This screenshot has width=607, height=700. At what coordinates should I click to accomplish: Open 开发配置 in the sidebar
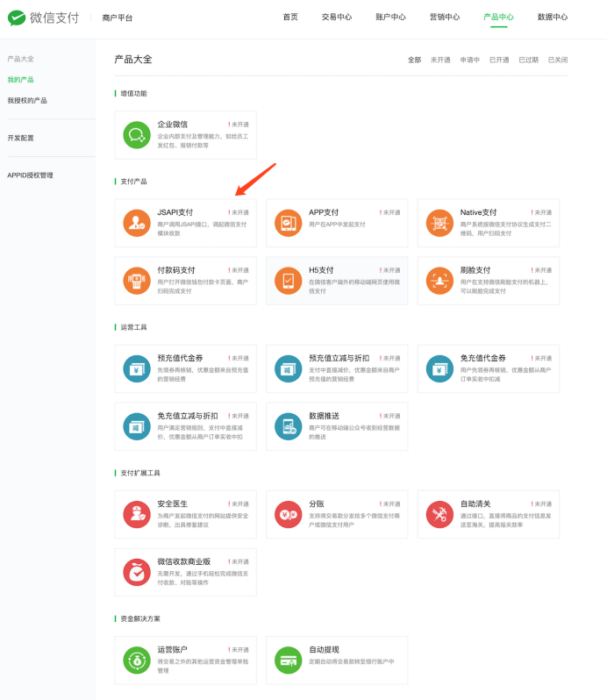[x=20, y=138]
